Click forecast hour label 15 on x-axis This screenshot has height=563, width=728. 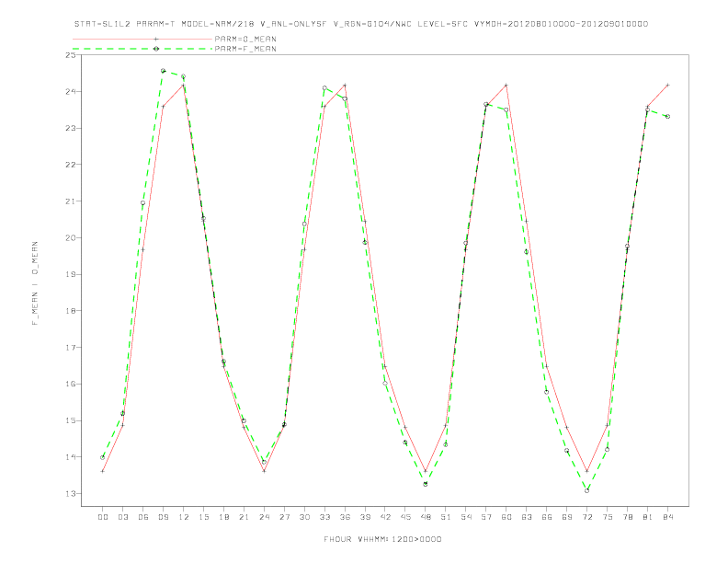point(204,517)
